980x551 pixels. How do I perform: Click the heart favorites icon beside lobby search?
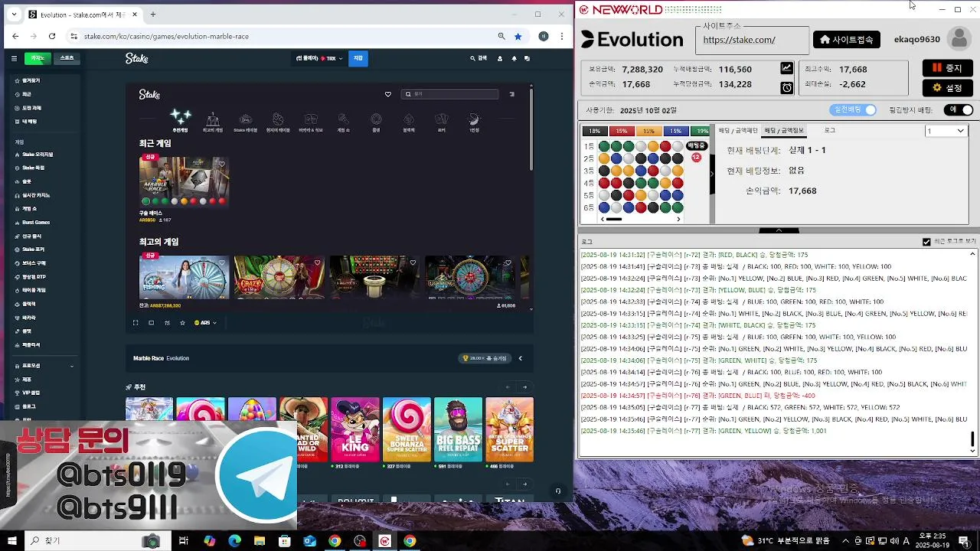coord(387,94)
